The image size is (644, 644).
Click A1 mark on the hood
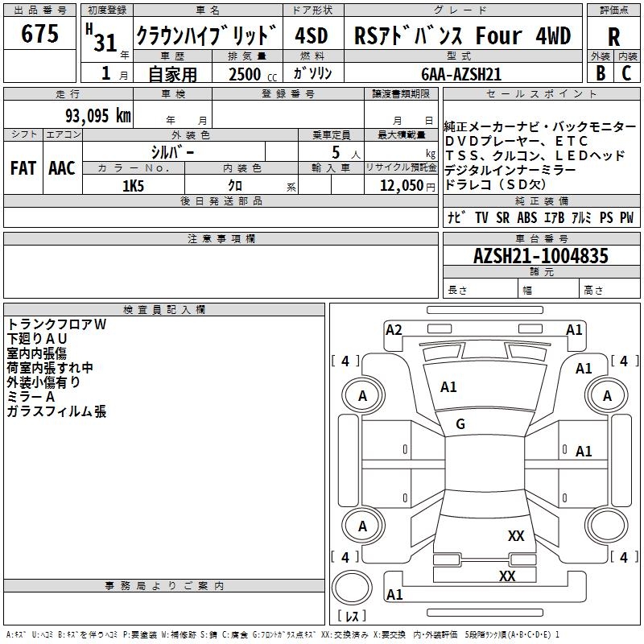[448, 387]
